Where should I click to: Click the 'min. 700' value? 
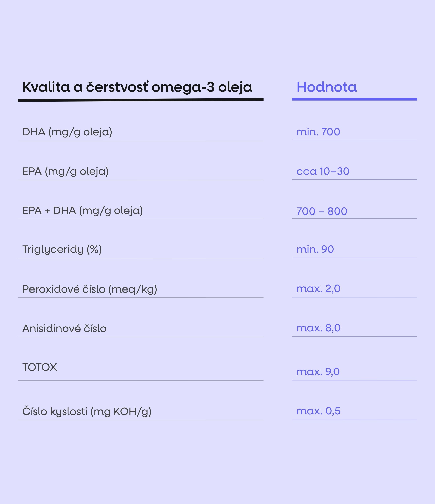(x=318, y=132)
